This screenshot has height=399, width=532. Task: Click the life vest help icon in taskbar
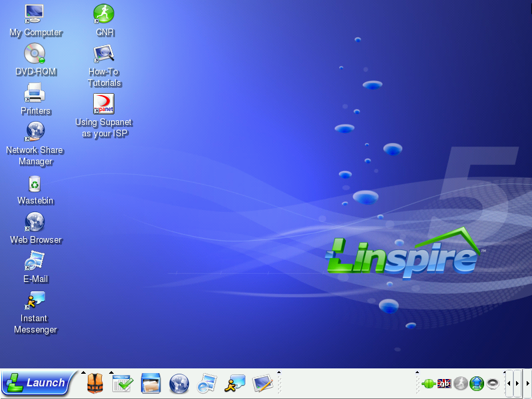(x=95, y=384)
